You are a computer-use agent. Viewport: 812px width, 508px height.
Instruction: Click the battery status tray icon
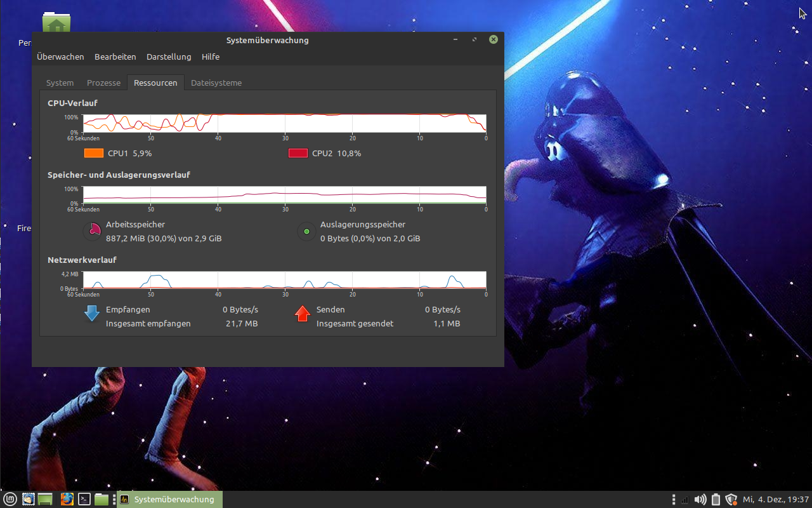point(716,500)
